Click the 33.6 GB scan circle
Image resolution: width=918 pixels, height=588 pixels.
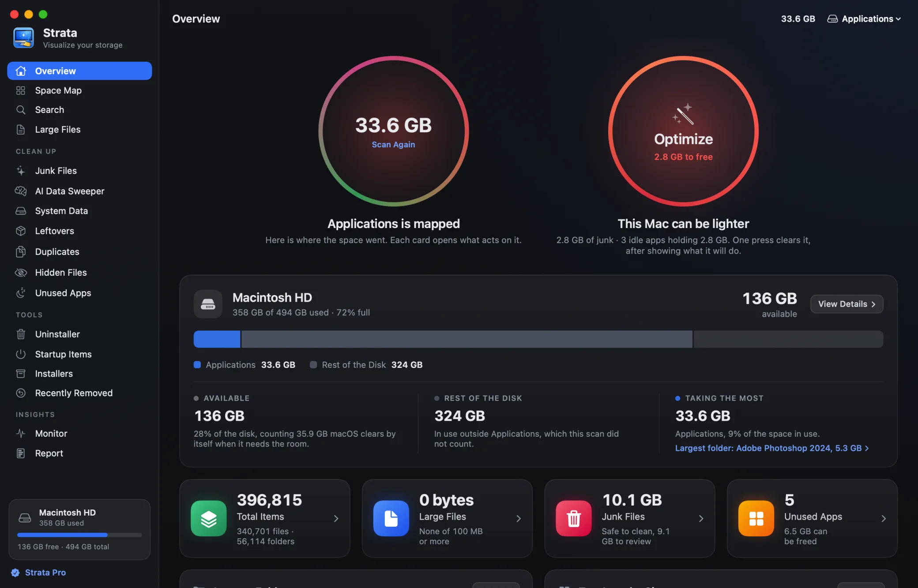[393, 131]
